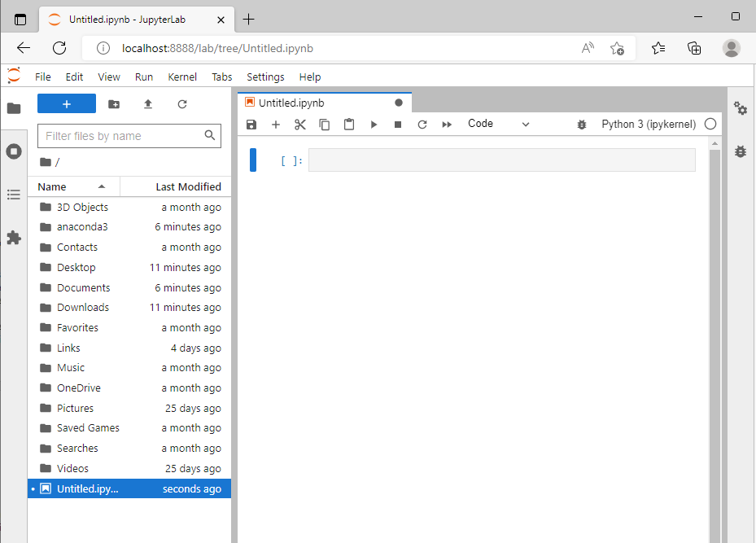Image resolution: width=756 pixels, height=543 pixels.
Task: Open a new browser tab
Action: click(248, 20)
